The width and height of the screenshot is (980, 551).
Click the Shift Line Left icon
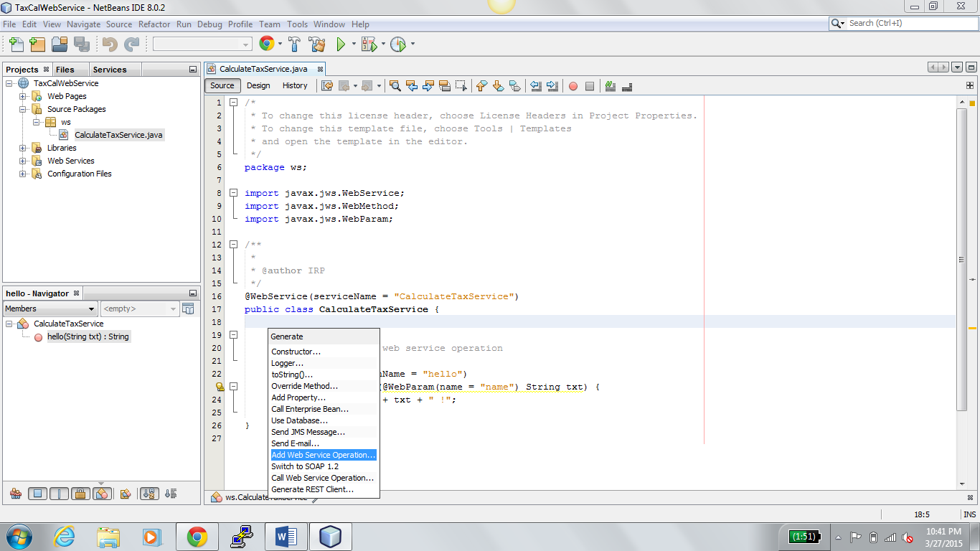click(x=536, y=85)
